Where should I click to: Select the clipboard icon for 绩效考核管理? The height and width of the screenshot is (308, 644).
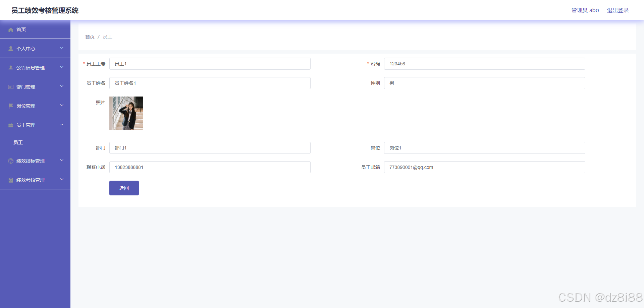click(x=10, y=180)
